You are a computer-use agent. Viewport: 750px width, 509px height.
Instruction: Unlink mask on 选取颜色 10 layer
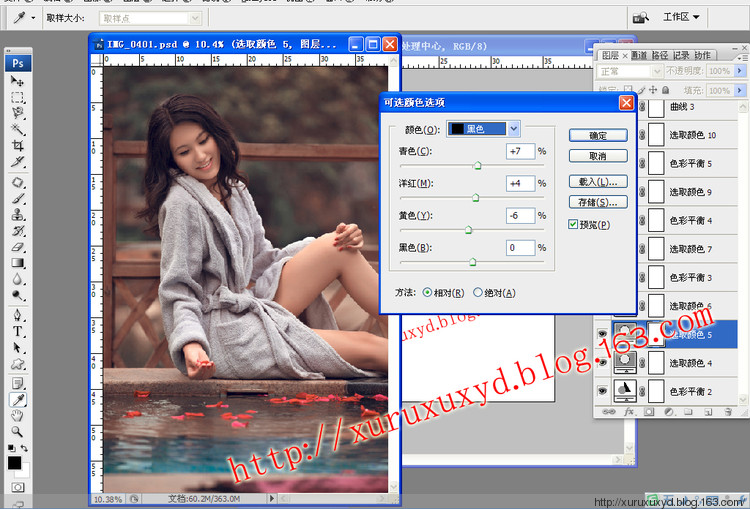(x=642, y=135)
